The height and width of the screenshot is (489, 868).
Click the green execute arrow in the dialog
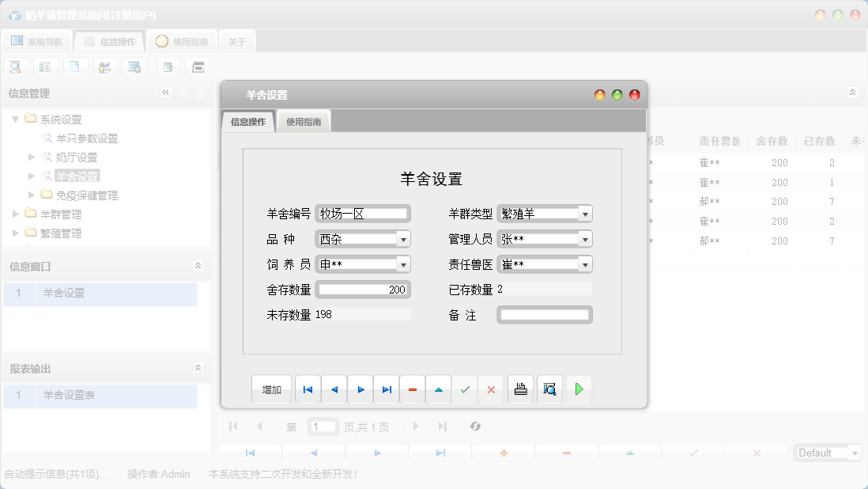(x=579, y=389)
